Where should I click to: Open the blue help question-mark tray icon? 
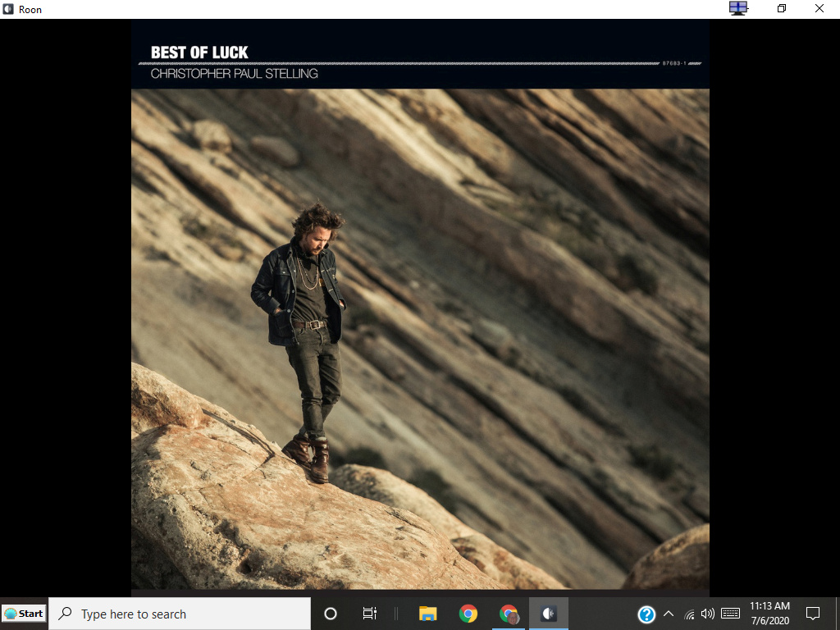646,614
